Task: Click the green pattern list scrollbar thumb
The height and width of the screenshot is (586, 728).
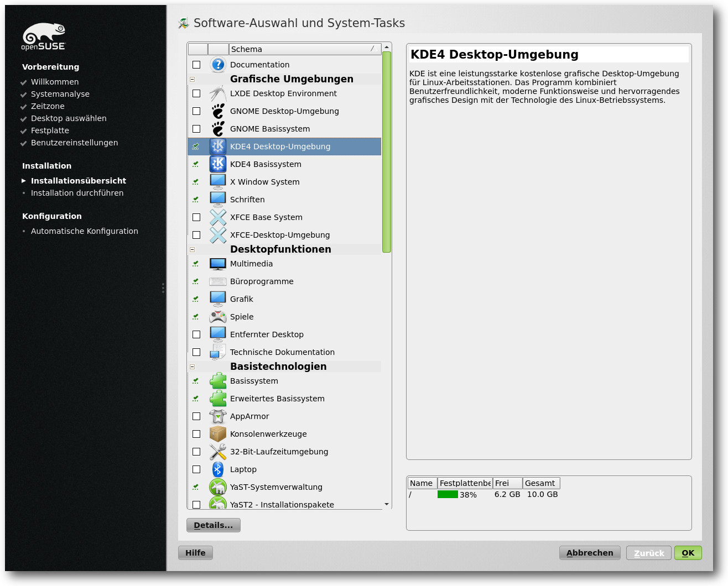Action: pos(387,152)
